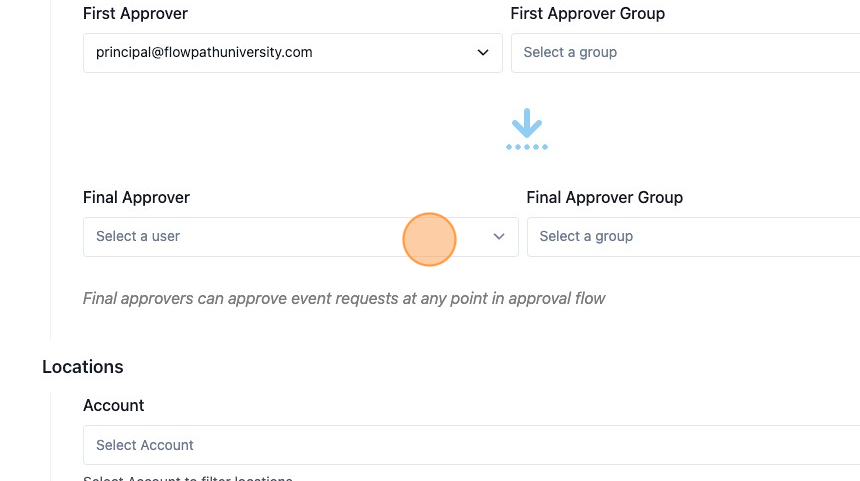860x481 pixels.
Task: Click the blue downward flow arrow icon
Action: tap(527, 129)
